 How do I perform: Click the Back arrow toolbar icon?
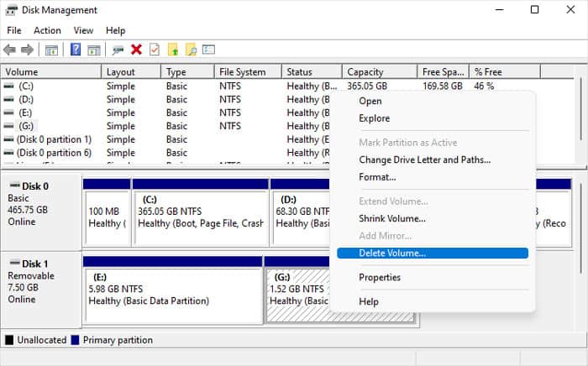10,50
